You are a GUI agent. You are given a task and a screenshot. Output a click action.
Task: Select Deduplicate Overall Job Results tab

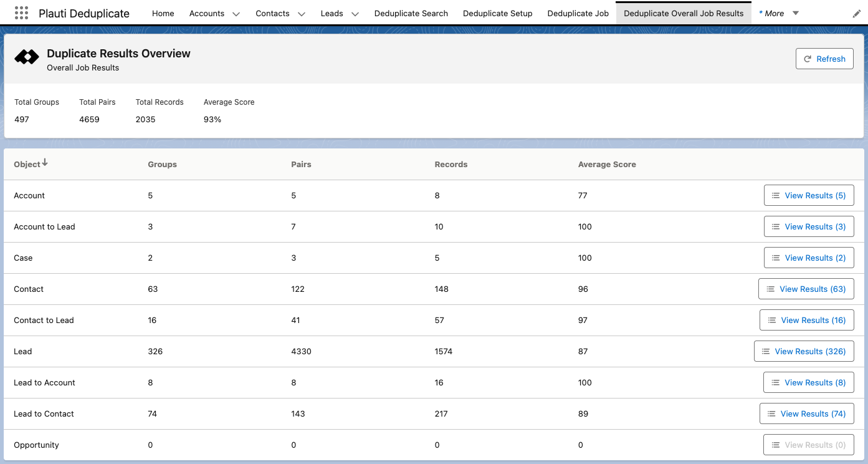[x=684, y=13]
